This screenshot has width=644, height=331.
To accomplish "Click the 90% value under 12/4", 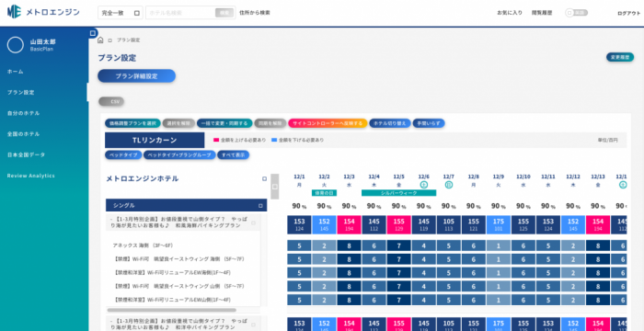I will click(374, 206).
